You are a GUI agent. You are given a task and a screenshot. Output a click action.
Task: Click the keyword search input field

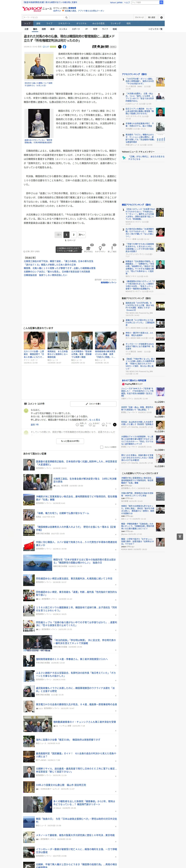point(43,18)
